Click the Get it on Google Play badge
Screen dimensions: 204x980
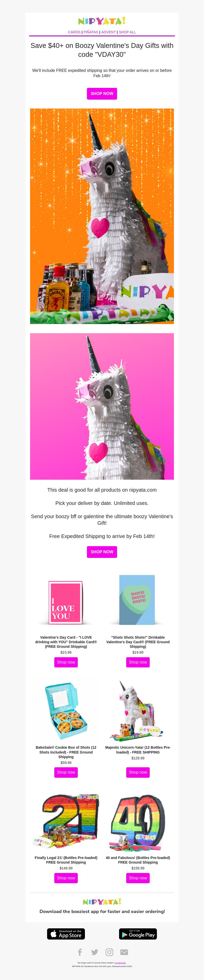pos(138,934)
